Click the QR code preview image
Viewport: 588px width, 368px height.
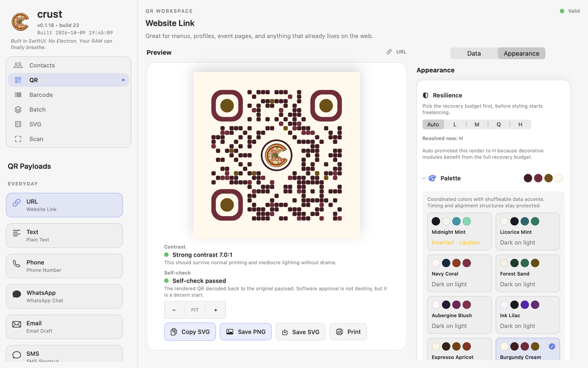click(x=276, y=155)
